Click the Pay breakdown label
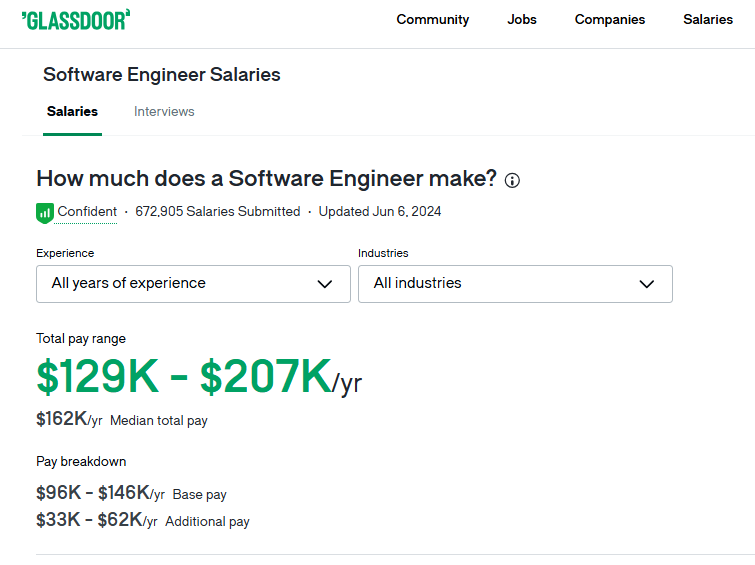Viewport: 755px width, 565px height. pyautogui.click(x=81, y=461)
